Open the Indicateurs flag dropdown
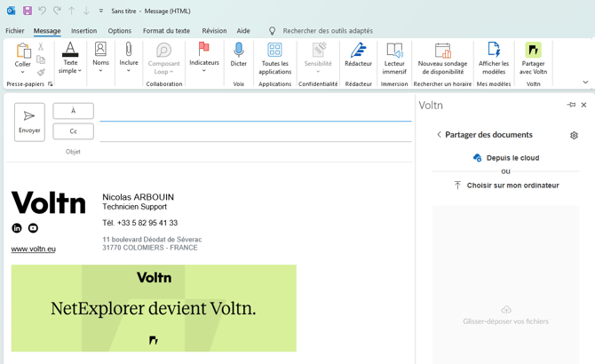This screenshot has width=595, height=364. tap(204, 57)
